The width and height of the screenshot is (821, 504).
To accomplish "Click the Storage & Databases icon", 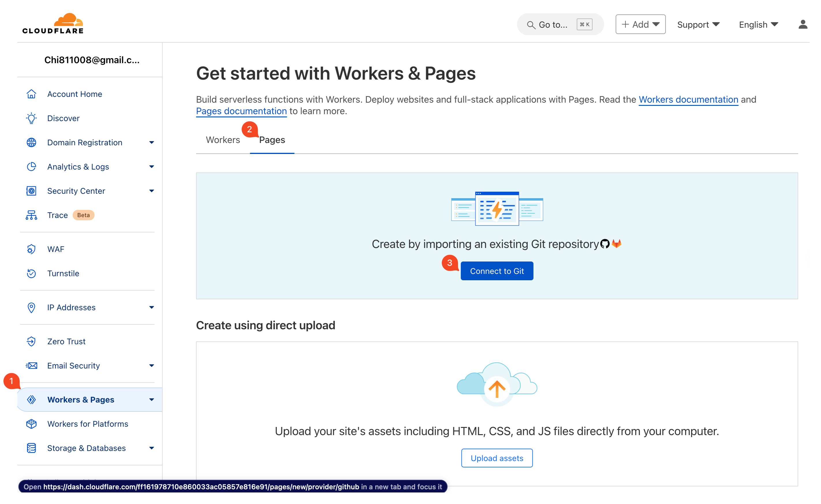I will (x=31, y=448).
